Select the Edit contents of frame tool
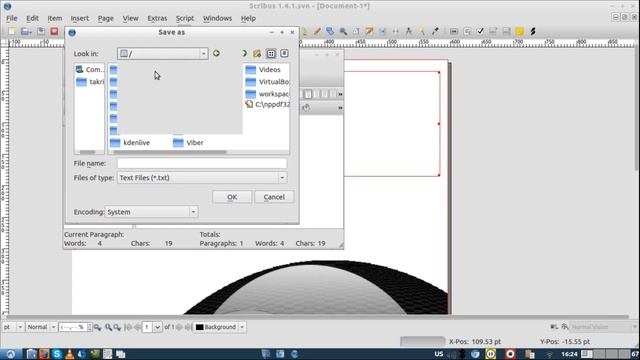The height and width of the screenshot is (360, 640). click(x=356, y=31)
